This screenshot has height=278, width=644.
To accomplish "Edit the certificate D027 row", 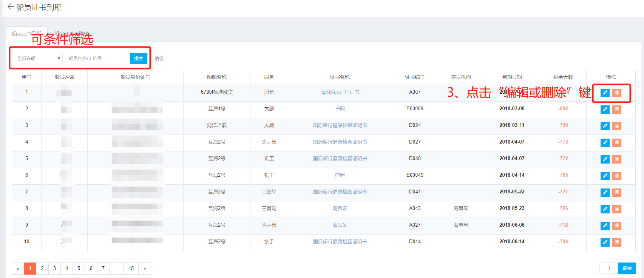I will (605, 142).
